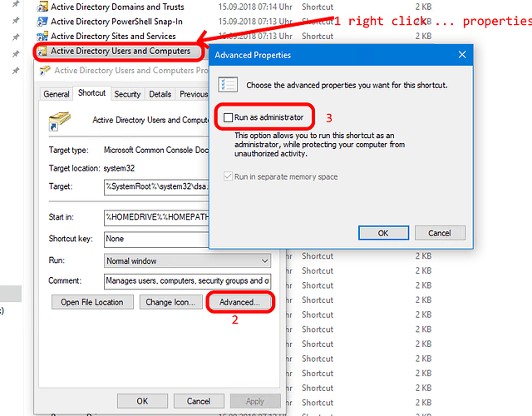The height and width of the screenshot is (416, 532).
Task: Click the large shortcut icon in Shortcut tab
Action: (59, 121)
